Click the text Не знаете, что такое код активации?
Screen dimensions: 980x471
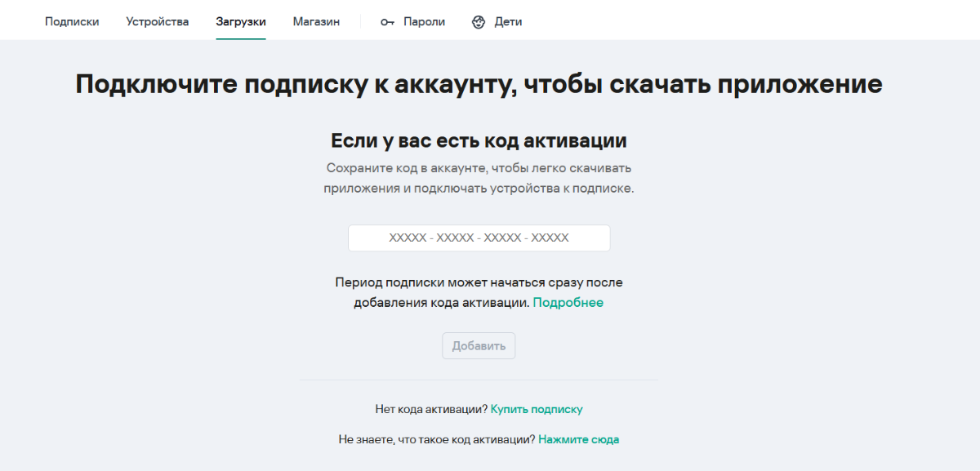click(437, 439)
